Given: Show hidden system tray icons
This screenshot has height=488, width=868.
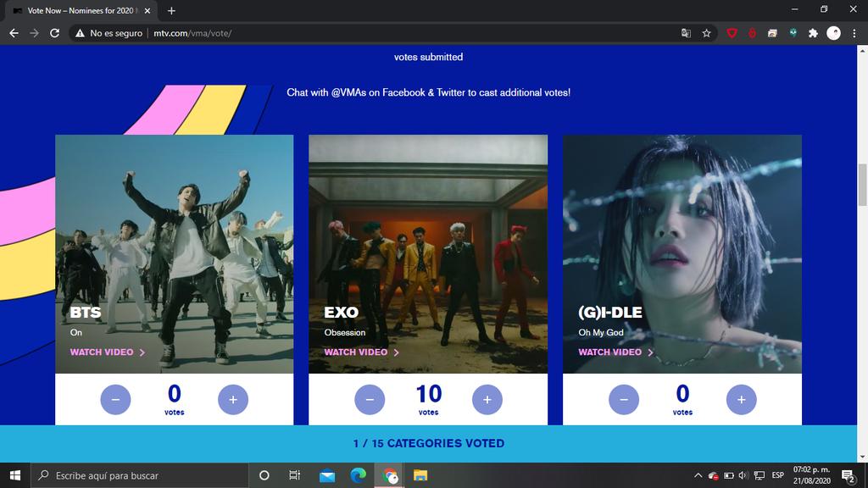Looking at the screenshot, I should coord(698,475).
